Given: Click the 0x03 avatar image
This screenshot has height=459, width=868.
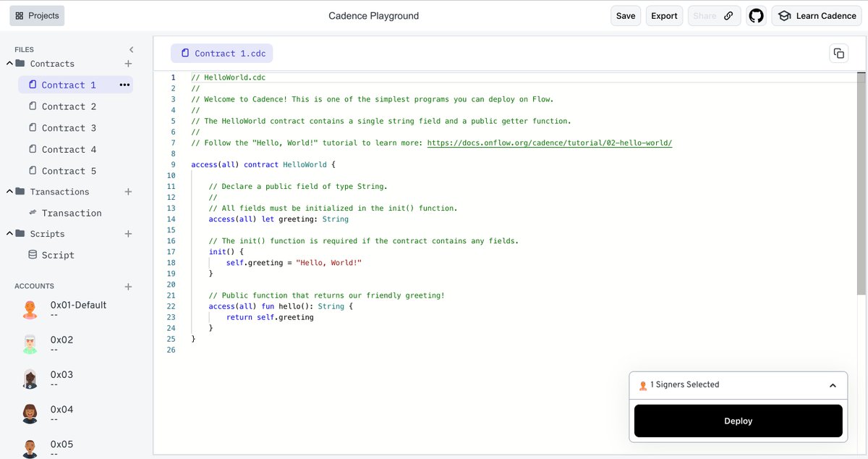Looking at the screenshot, I should click(x=30, y=379).
